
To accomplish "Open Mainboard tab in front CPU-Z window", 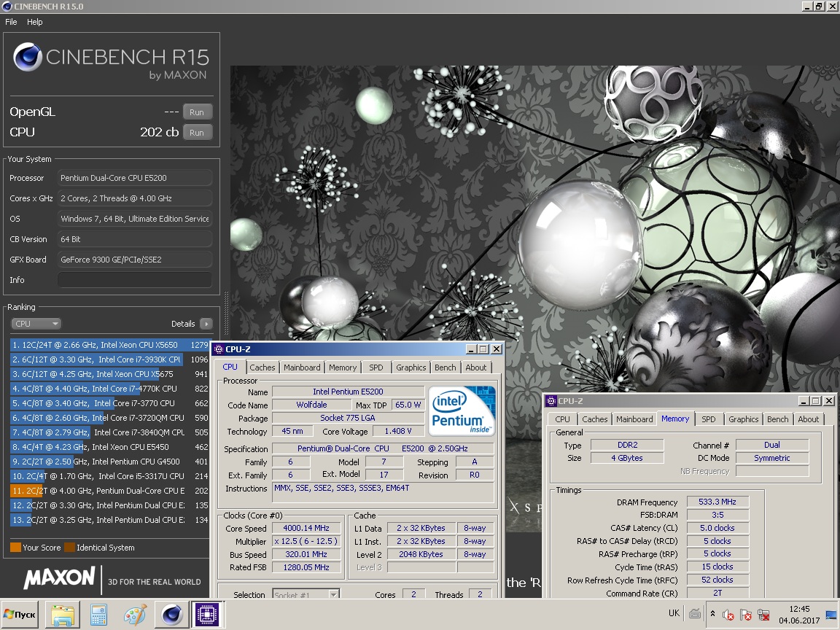I will [302, 367].
